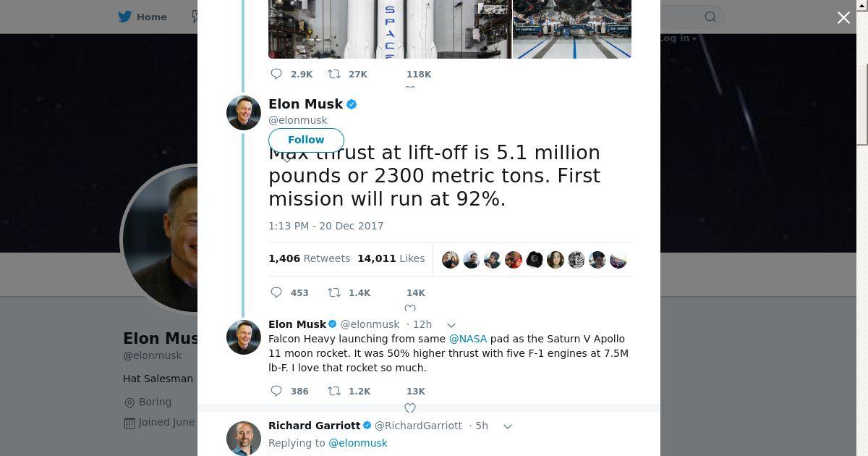
Task: Close the tweet overlay with X
Action: pos(843,17)
